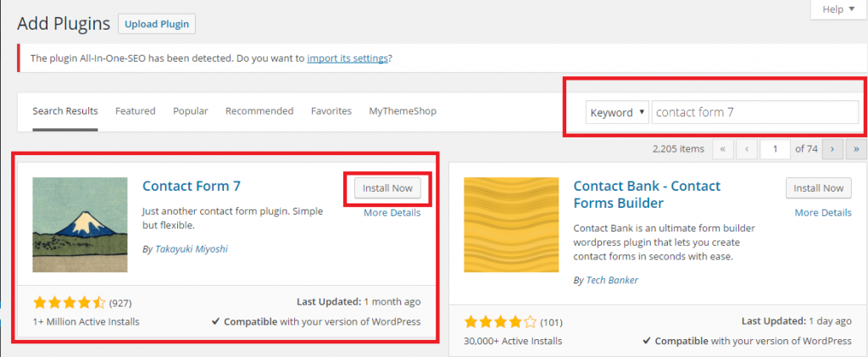Click the Contact Bank yellow wave thumbnail
This screenshot has width=868, height=357.
(x=511, y=225)
